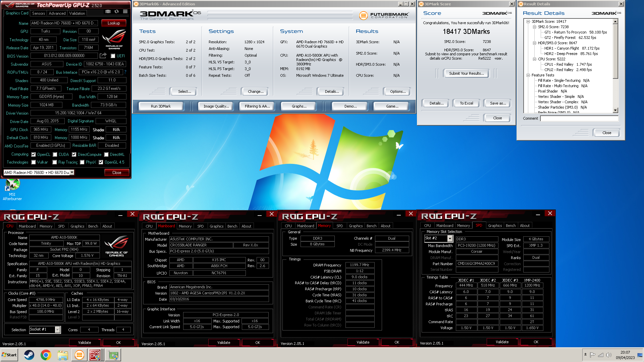Open the GPU-Z hamburger menu

pos(125,11)
